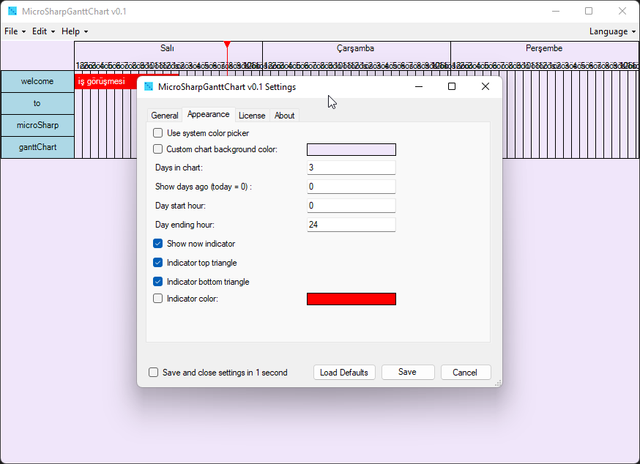Viewport: 640px width, 464px height.
Task: Open the License tab
Action: 252,115
